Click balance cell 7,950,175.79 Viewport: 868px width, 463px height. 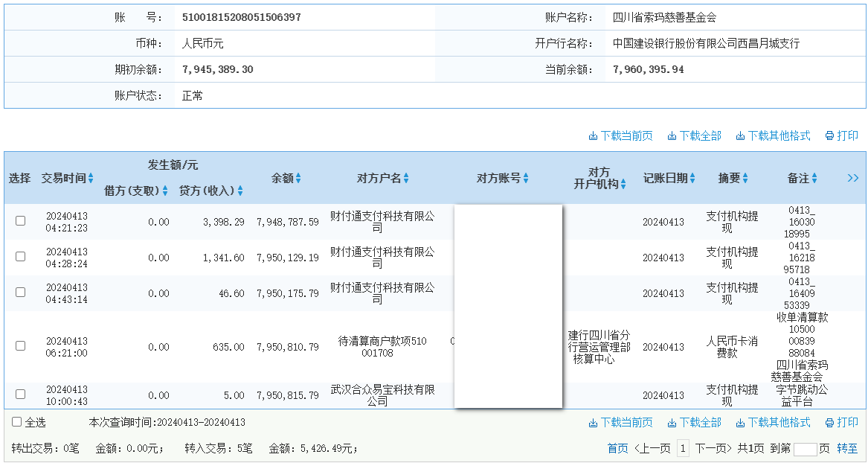coord(287,293)
